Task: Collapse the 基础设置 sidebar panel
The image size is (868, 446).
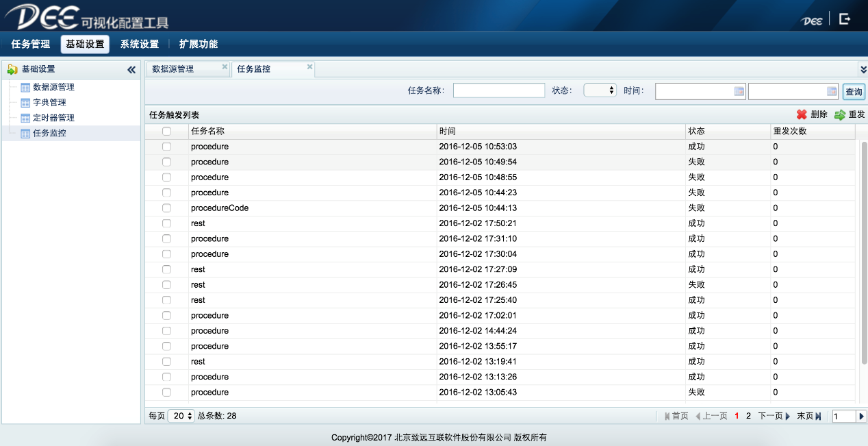Action: point(131,69)
